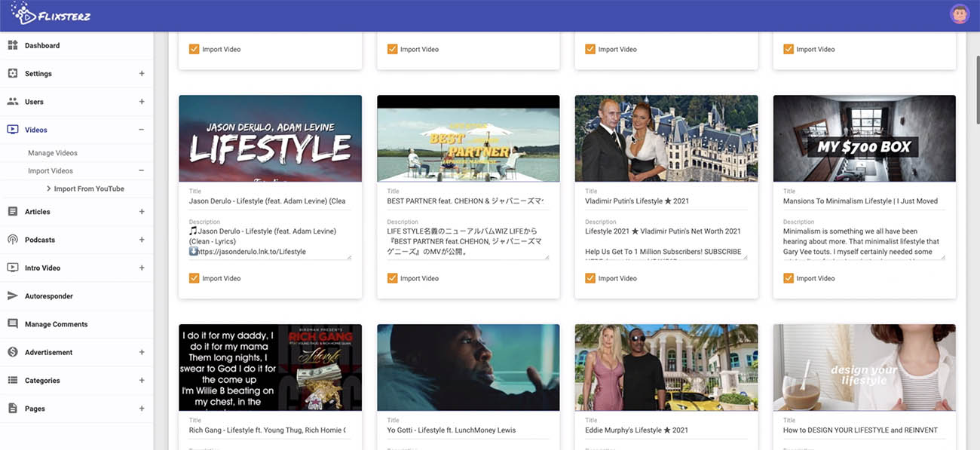Open the user profile avatar
The height and width of the screenshot is (450, 980).
(959, 14)
